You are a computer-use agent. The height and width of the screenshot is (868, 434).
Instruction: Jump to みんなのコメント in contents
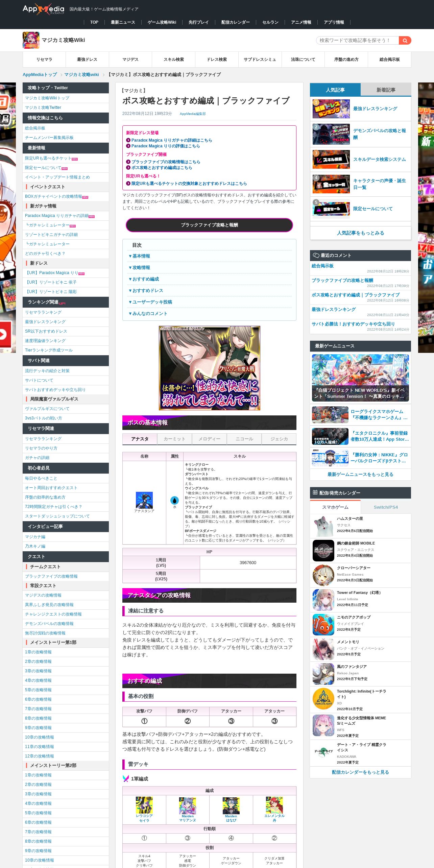click(x=148, y=314)
